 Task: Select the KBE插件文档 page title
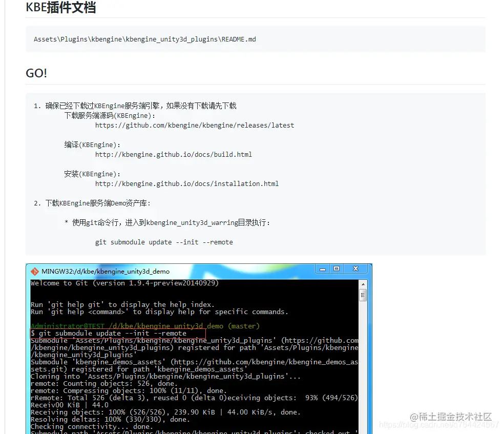(x=60, y=8)
